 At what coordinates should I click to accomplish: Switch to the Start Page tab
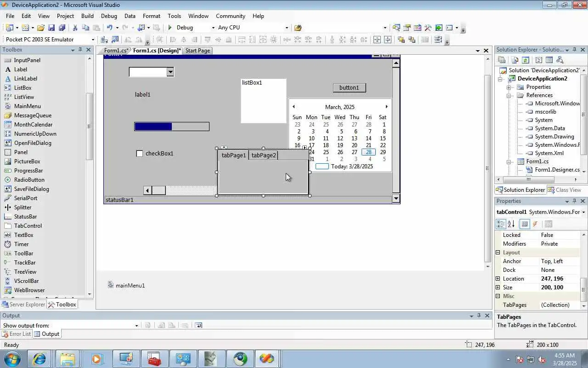click(x=198, y=51)
